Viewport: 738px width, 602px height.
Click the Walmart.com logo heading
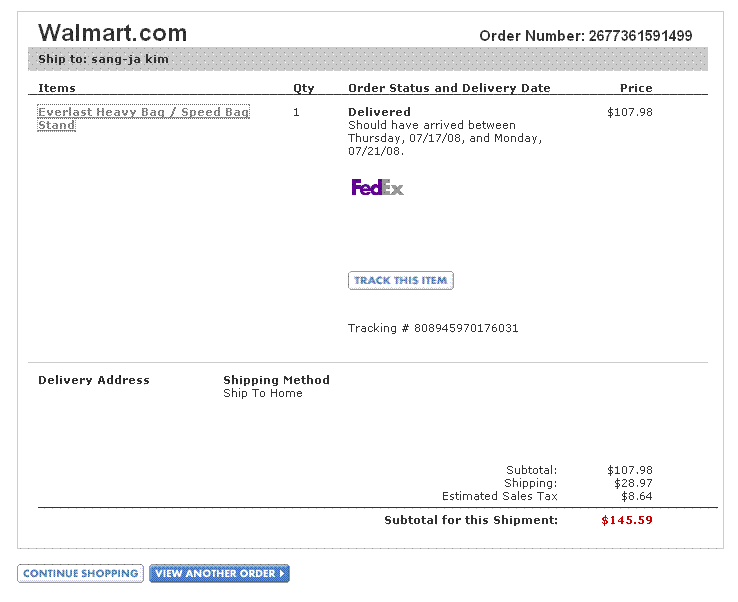112,33
